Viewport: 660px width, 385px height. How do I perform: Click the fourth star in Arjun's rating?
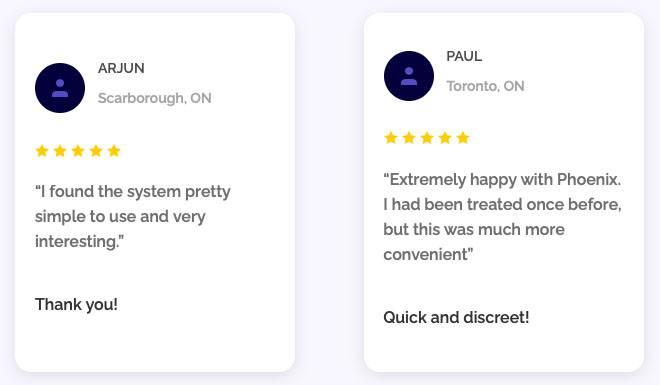pyautogui.click(x=96, y=151)
